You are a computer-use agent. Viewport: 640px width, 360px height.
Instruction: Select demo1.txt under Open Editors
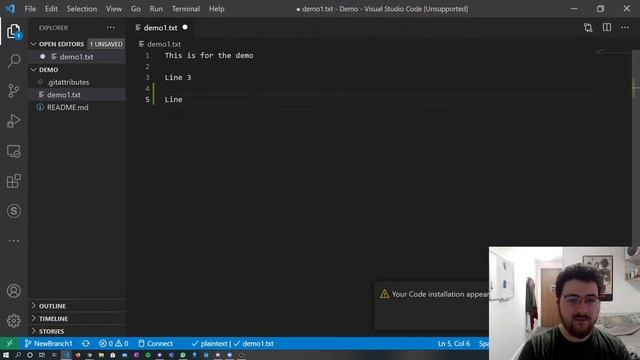(x=76, y=57)
